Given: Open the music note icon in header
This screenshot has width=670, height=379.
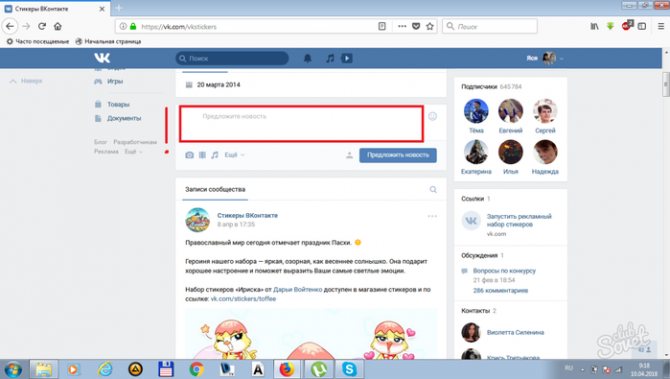Looking at the screenshot, I should 330,59.
